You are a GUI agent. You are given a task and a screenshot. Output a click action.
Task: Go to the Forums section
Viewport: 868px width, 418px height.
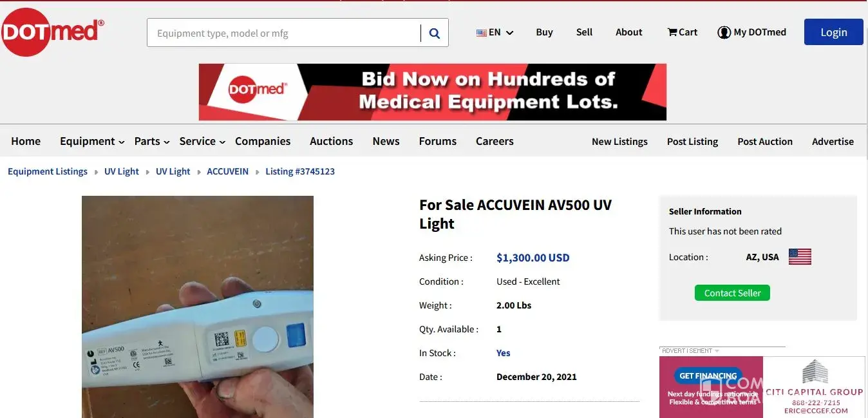pos(437,141)
